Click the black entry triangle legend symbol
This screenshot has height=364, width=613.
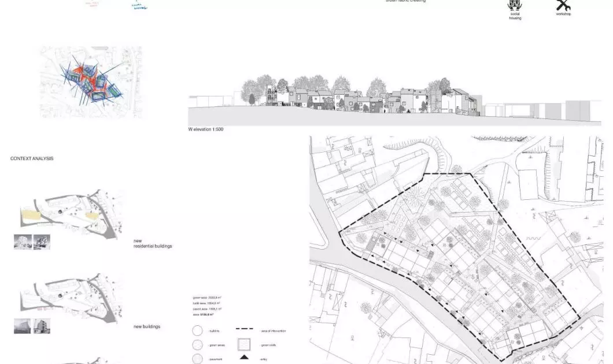(244, 357)
